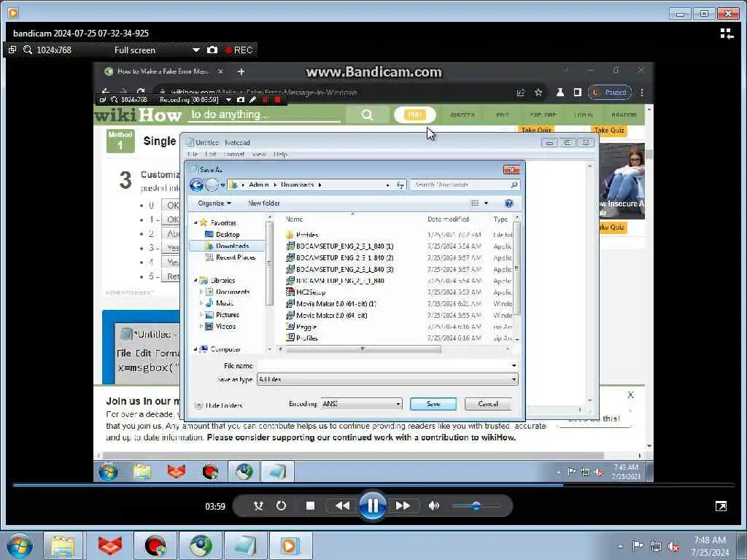Click the system tray volume icon
Viewport: 747px width, 560px height.
point(673,547)
